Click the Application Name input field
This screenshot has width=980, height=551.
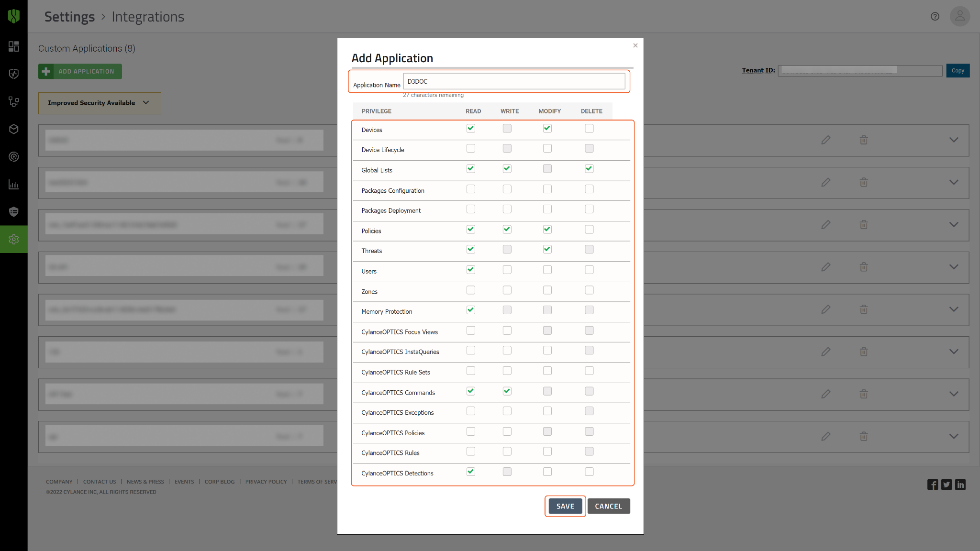pos(513,81)
